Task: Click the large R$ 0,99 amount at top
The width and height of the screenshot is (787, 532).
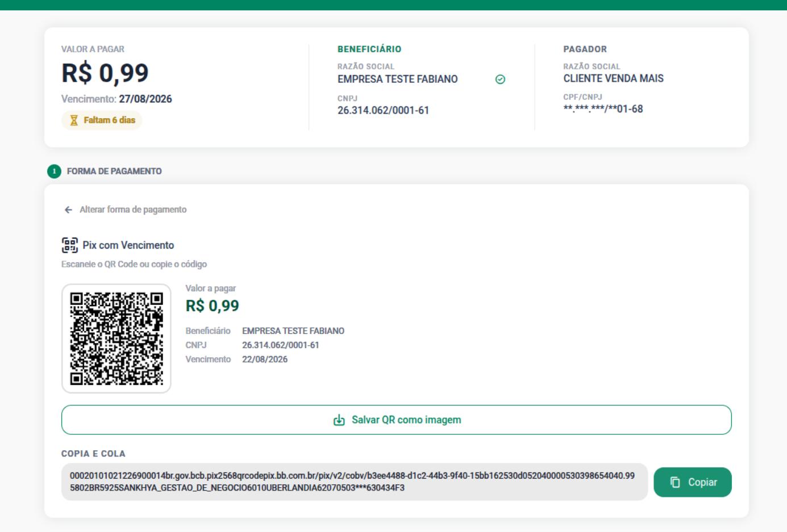Action: [x=105, y=73]
